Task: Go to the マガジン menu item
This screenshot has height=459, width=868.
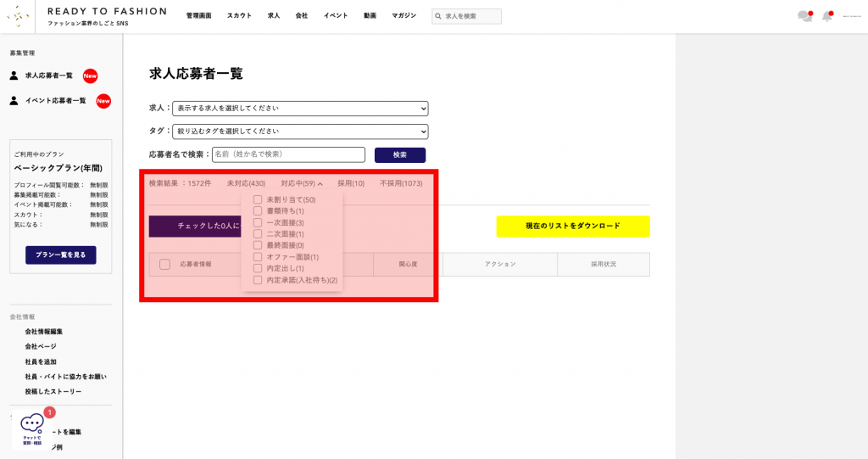Action: point(403,16)
